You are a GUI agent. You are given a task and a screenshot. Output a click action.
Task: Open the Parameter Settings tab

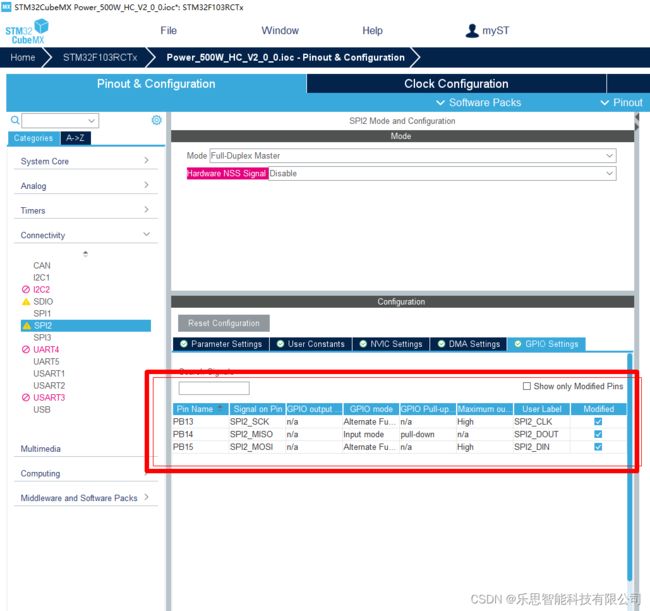(x=221, y=344)
